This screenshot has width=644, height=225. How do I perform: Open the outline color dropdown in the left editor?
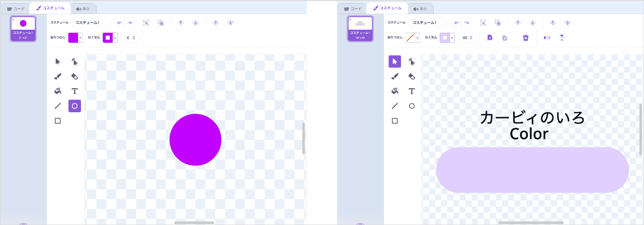click(x=115, y=38)
